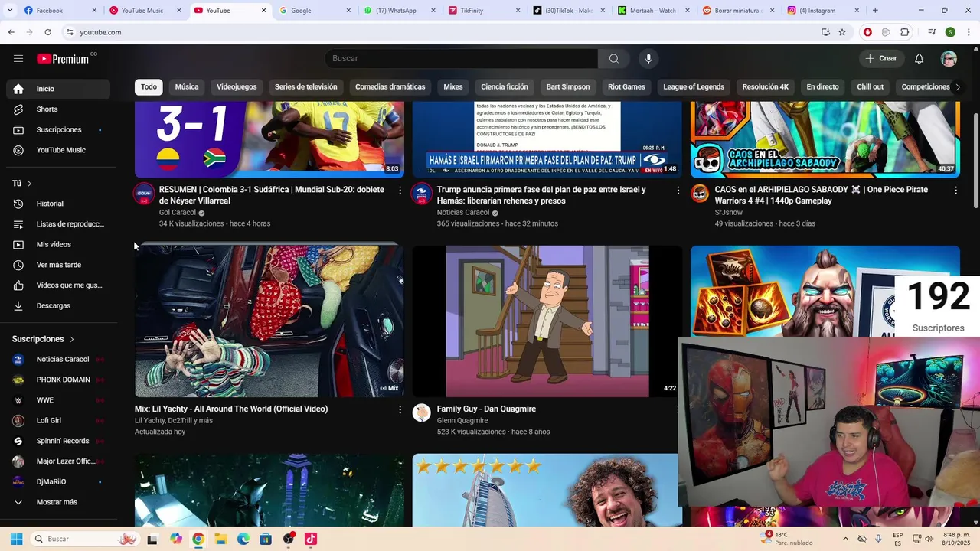
Task: Open File Explorer from taskbar
Action: pos(220,539)
